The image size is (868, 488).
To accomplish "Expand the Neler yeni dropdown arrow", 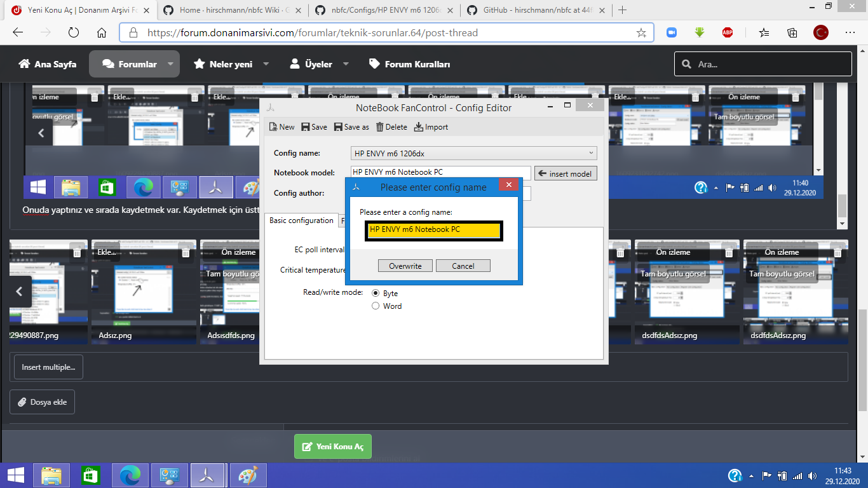I will click(266, 64).
